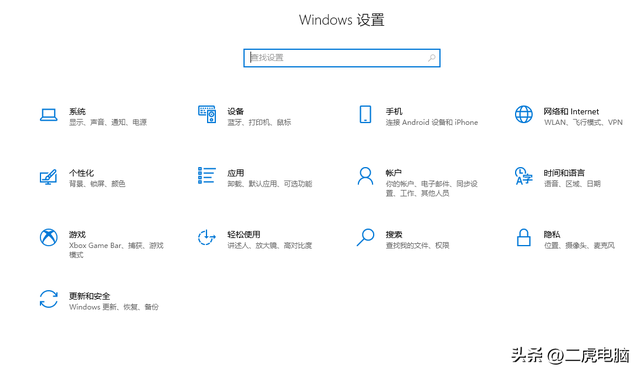Click the 位置、摄像头、麦克风 description

[579, 246]
